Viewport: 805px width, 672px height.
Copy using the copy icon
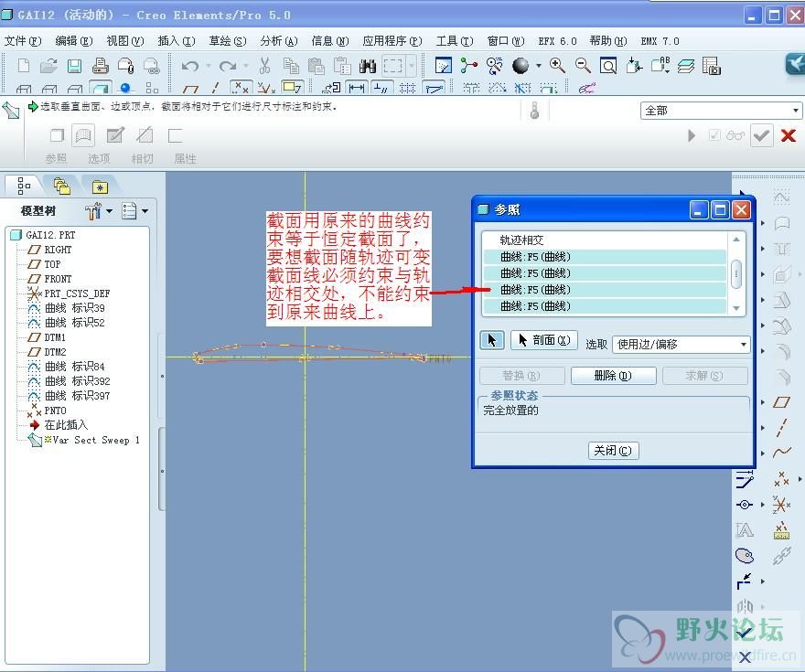(291, 66)
